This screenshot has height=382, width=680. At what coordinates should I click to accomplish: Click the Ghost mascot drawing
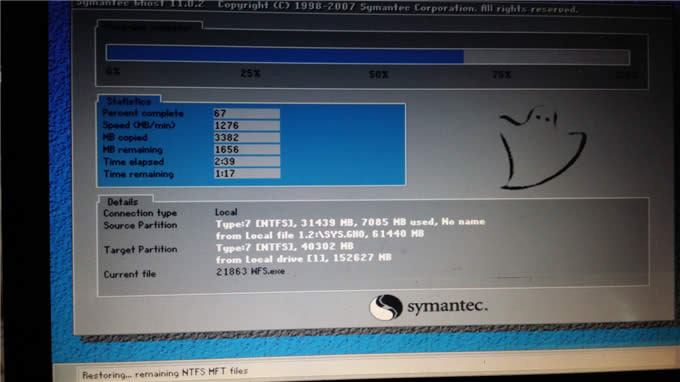pos(542,147)
